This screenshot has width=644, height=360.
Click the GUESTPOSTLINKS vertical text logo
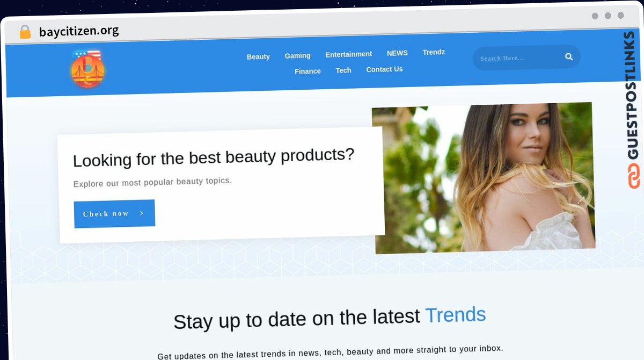pos(633,95)
